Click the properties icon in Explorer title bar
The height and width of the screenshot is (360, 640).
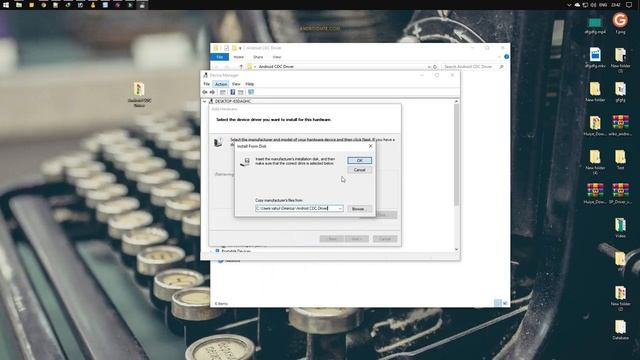[x=226, y=48]
